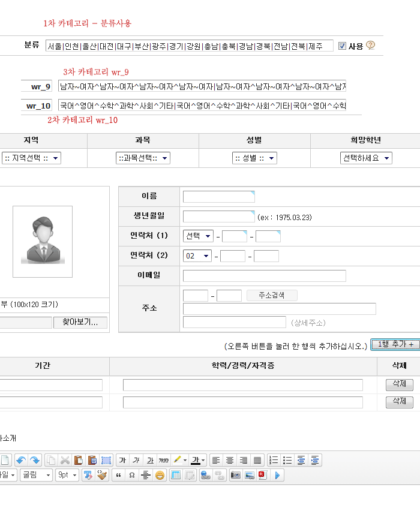Expand the 희망학년 선택하세요 dropdown

[366, 158]
